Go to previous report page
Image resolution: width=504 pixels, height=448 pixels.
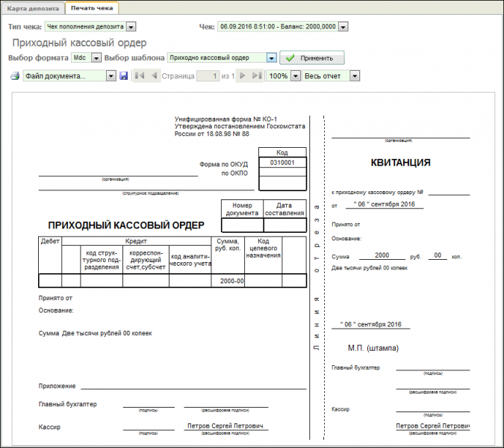pos(154,76)
